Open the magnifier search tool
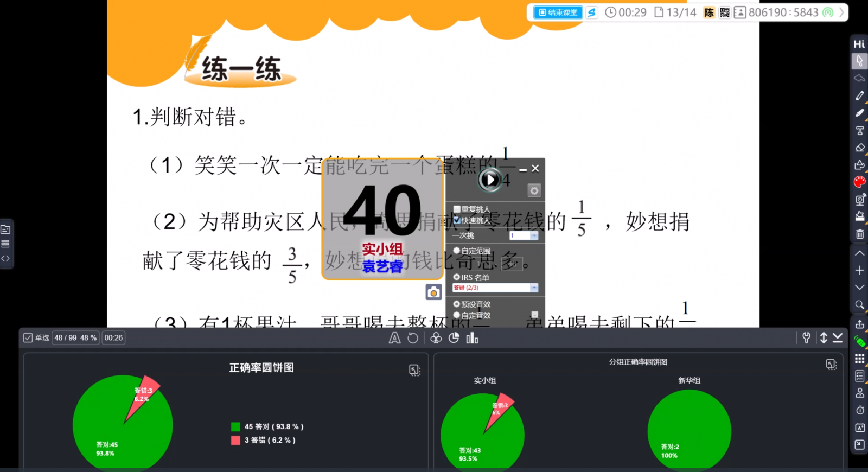The image size is (868, 472). pos(860,305)
